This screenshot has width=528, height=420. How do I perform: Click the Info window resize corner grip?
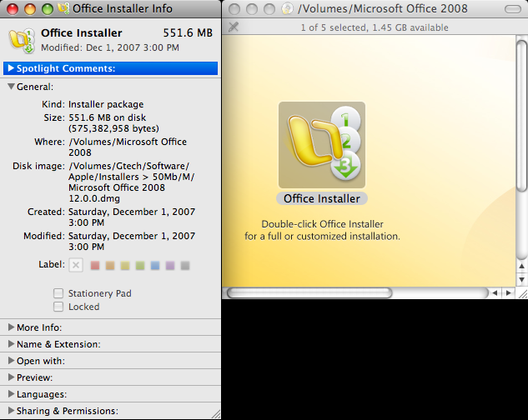pos(216,414)
